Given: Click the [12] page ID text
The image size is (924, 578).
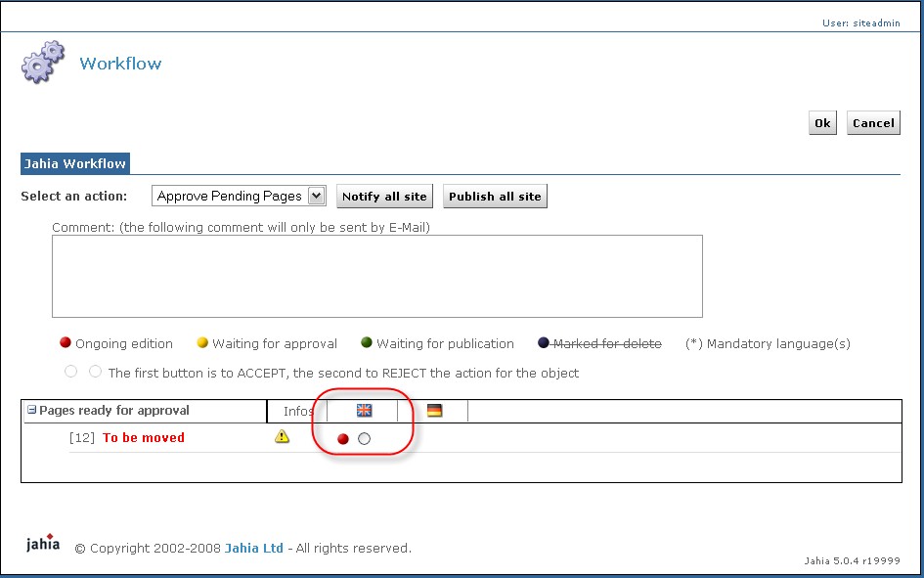Looking at the screenshot, I should pos(82,438).
